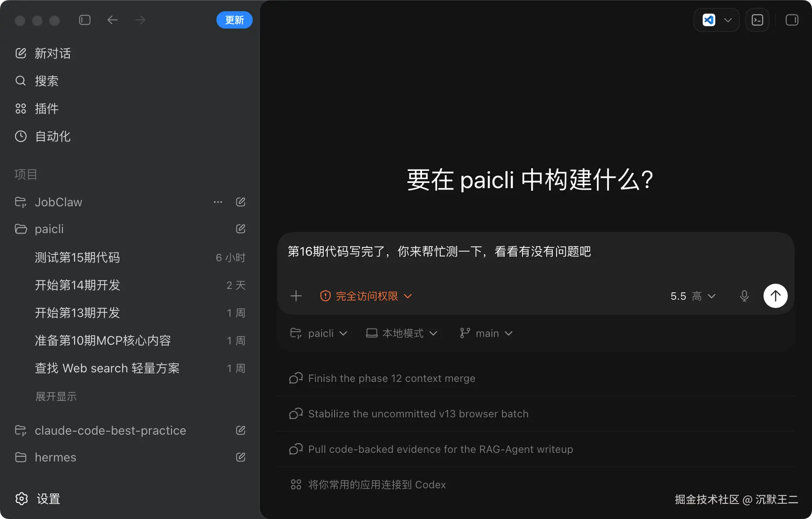Viewport: 812px width, 519px height.
Task: Start a new chat via 新对话
Action: click(43, 53)
